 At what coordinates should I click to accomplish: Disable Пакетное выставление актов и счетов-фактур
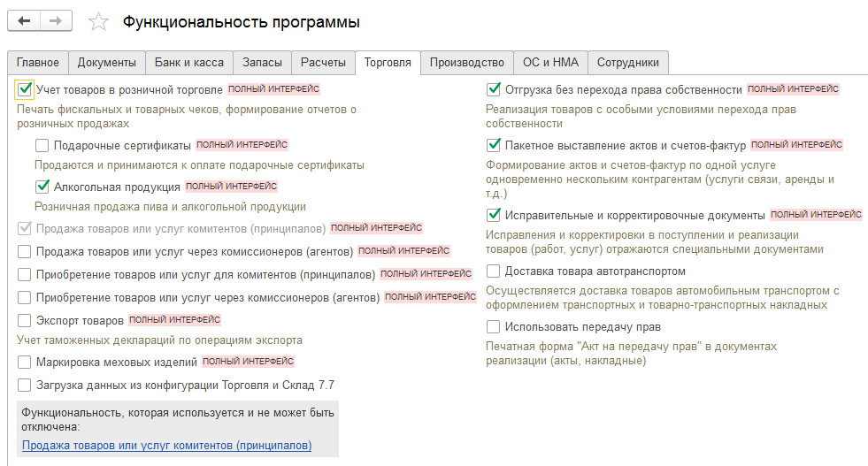tap(494, 145)
